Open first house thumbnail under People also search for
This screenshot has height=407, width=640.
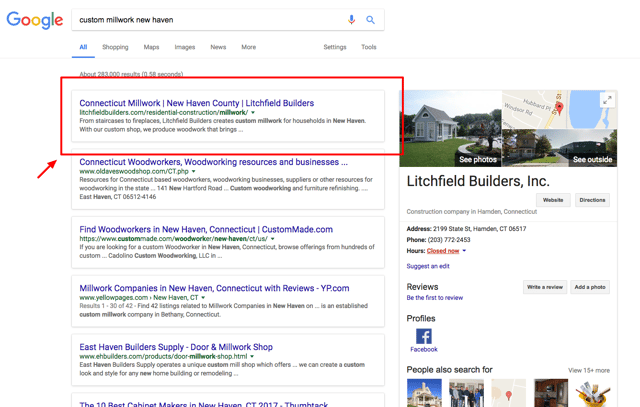tap(424, 393)
